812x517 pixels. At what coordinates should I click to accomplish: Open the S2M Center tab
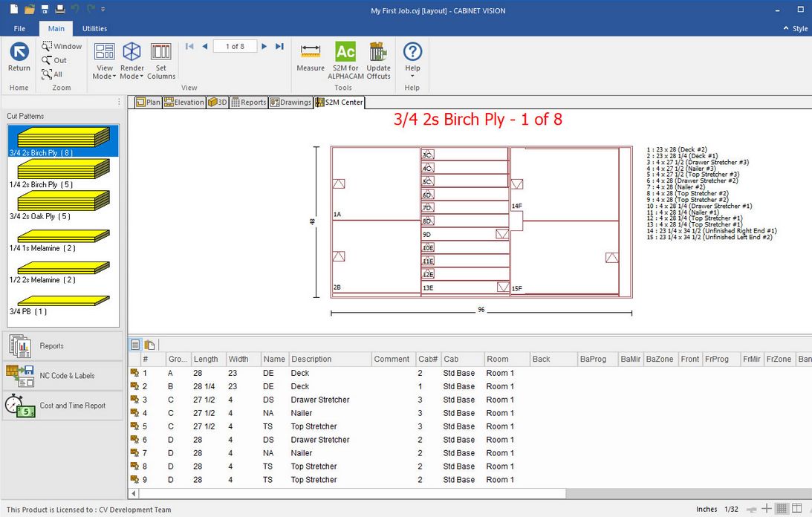339,103
